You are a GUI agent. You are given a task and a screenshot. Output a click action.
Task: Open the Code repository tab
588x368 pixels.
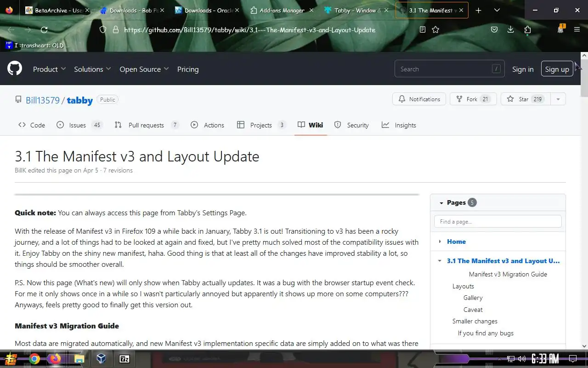[32, 125]
